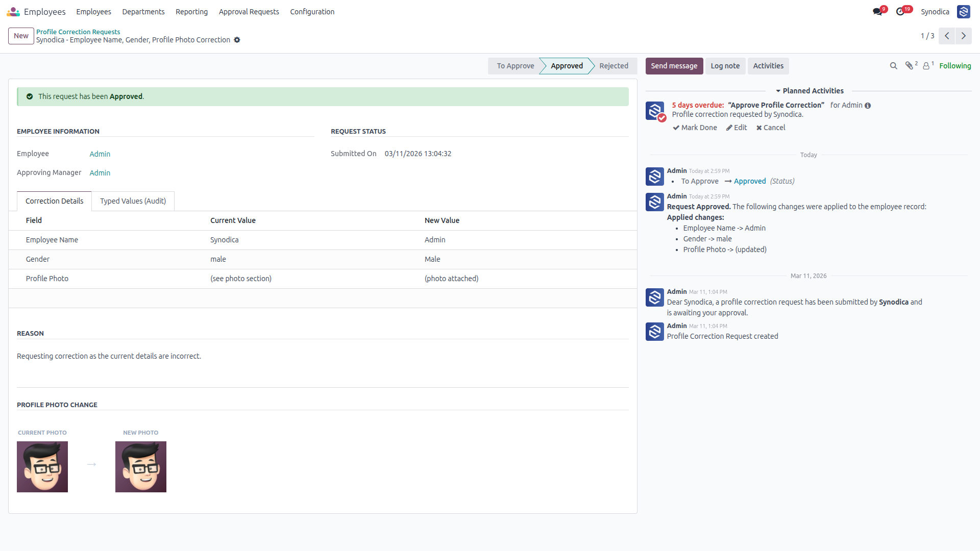This screenshot has height=551, width=980.
Task: Mark the overdue activity as Done
Action: coord(695,128)
